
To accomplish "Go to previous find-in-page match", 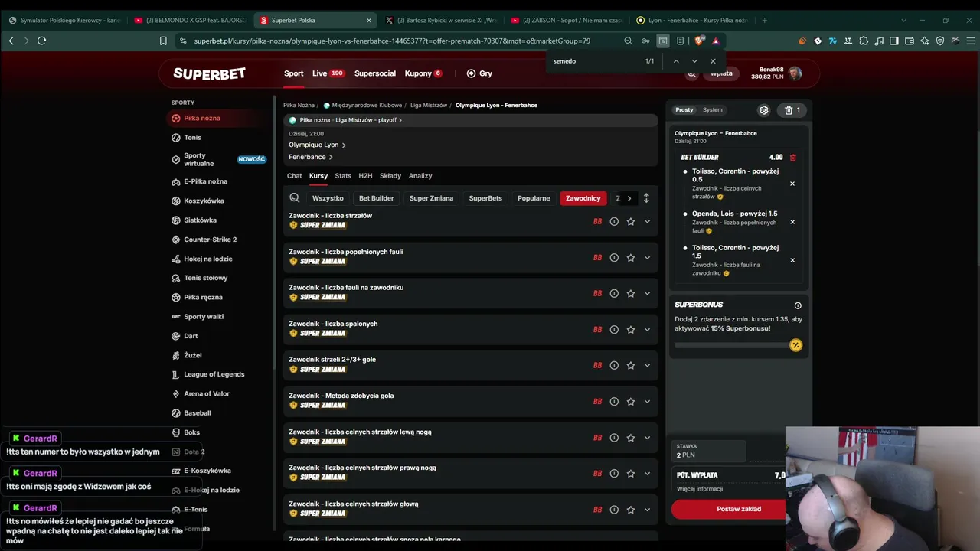I will tap(676, 61).
